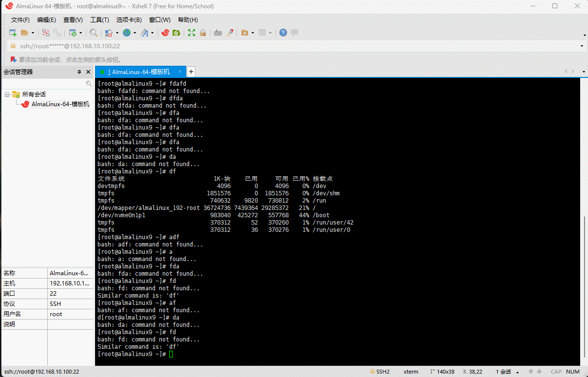Open the 查看(V) menu
588x377 pixels.
tap(73, 20)
